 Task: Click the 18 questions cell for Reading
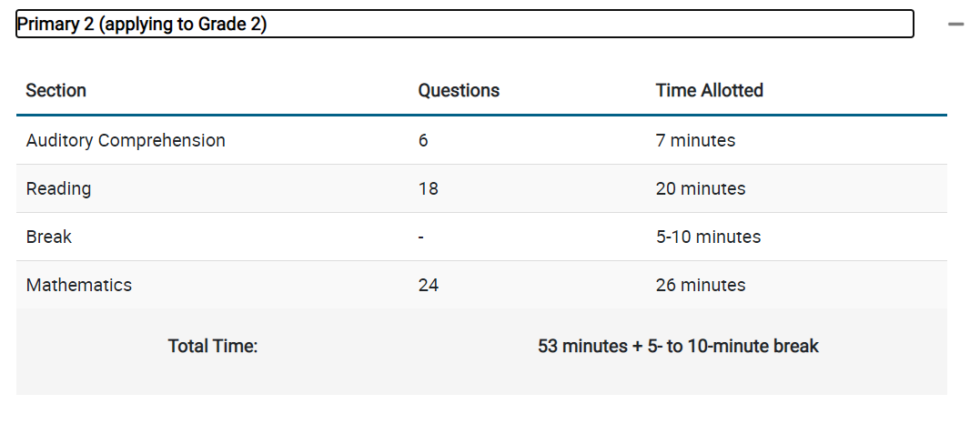pyautogui.click(x=429, y=189)
